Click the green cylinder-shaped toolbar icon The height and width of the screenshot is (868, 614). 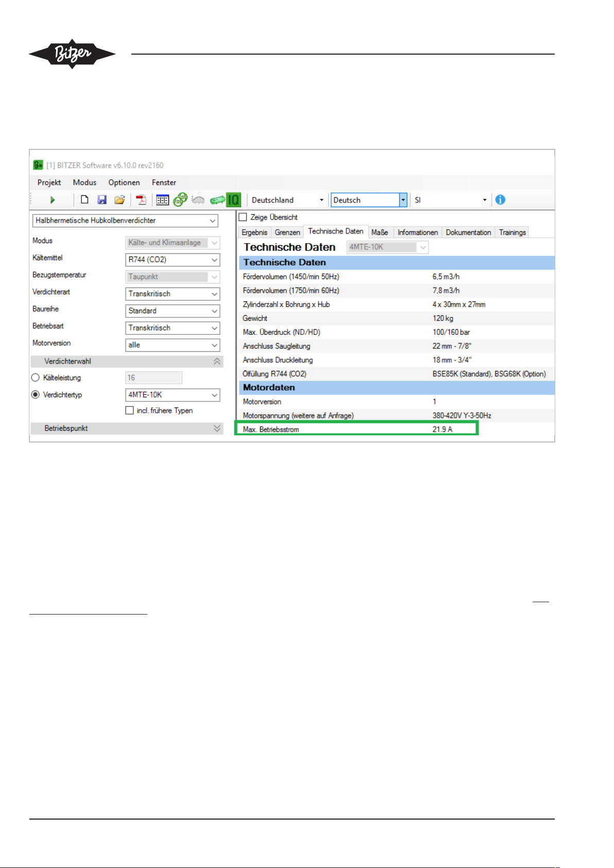pyautogui.click(x=217, y=200)
